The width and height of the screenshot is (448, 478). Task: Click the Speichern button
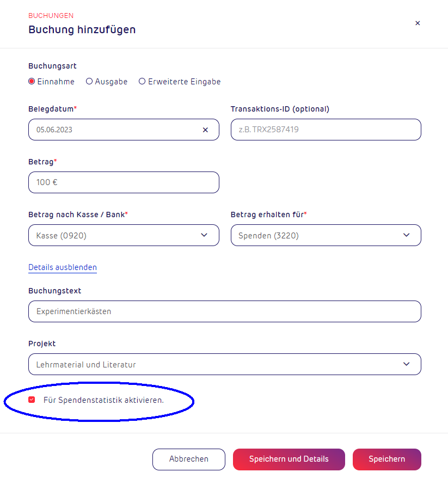[x=387, y=459]
